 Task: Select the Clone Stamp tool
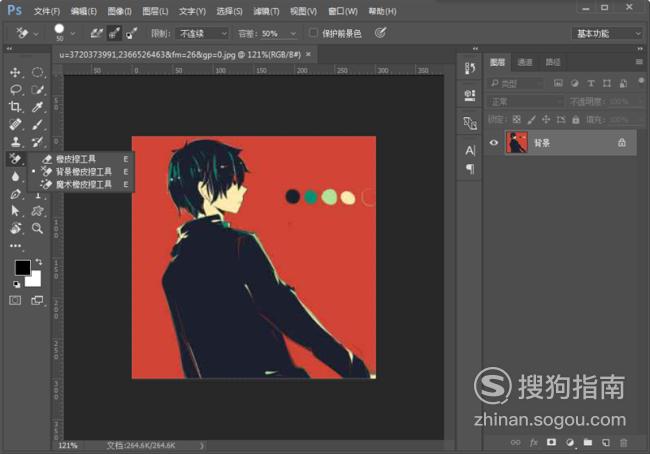[15, 141]
